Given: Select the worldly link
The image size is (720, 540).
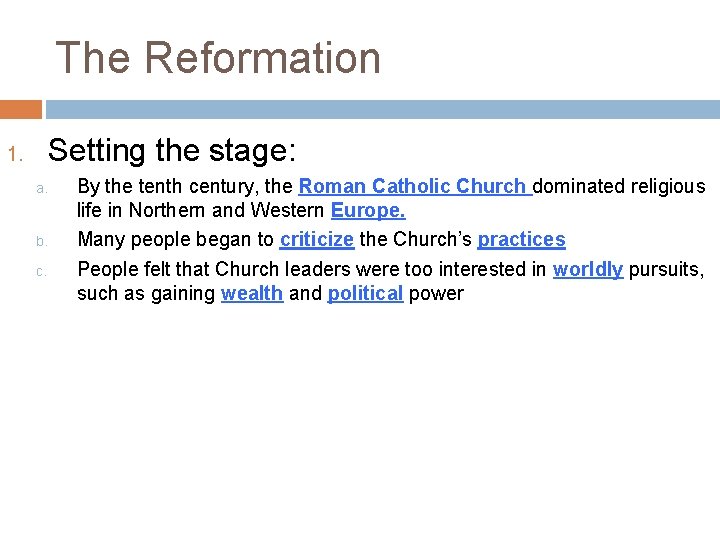Looking at the screenshot, I should (x=588, y=270).
